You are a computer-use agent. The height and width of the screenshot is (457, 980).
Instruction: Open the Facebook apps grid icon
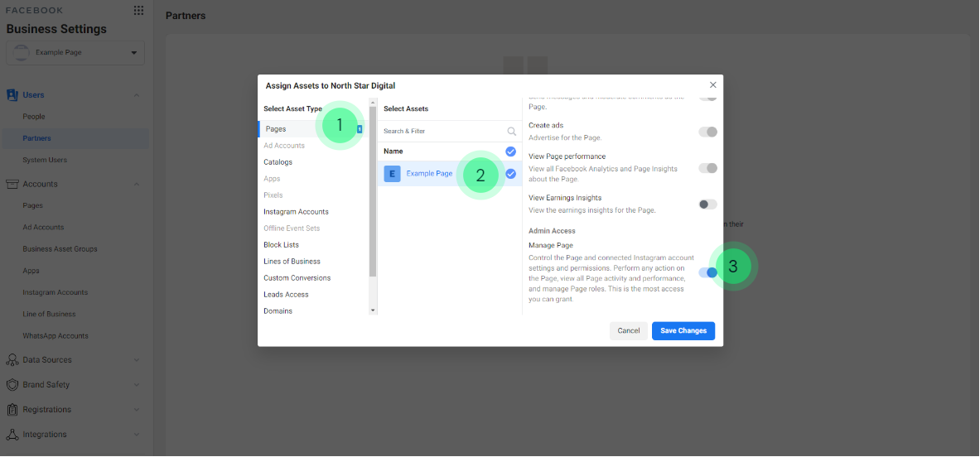[138, 10]
